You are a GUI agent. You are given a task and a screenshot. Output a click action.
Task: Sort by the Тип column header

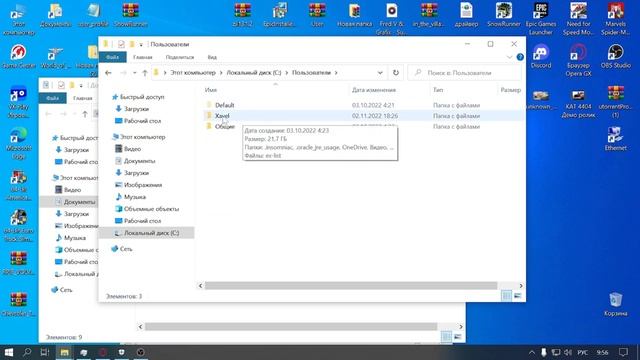(438, 90)
